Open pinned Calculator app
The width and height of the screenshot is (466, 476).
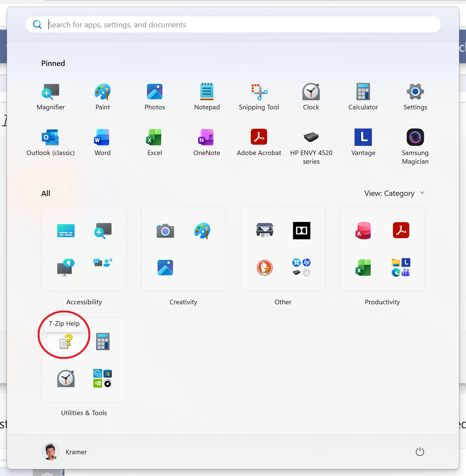tap(363, 97)
